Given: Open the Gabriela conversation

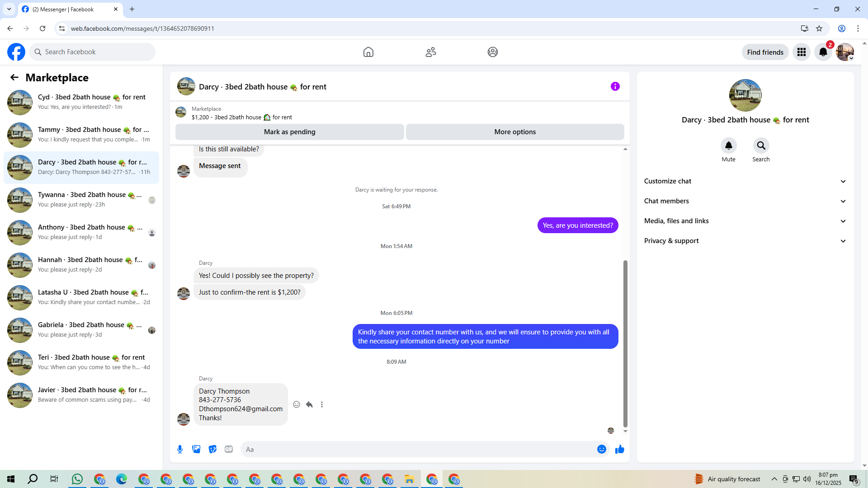Looking at the screenshot, I should 81,330.
